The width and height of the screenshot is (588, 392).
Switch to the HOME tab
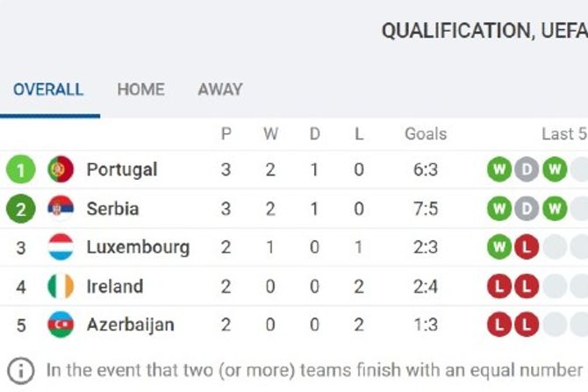click(140, 89)
